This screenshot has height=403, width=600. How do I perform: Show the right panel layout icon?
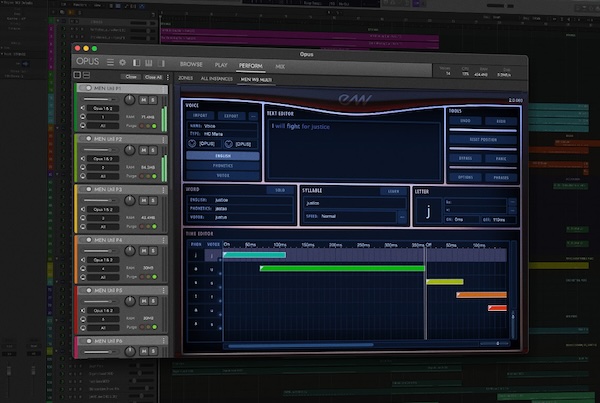[x=161, y=63]
